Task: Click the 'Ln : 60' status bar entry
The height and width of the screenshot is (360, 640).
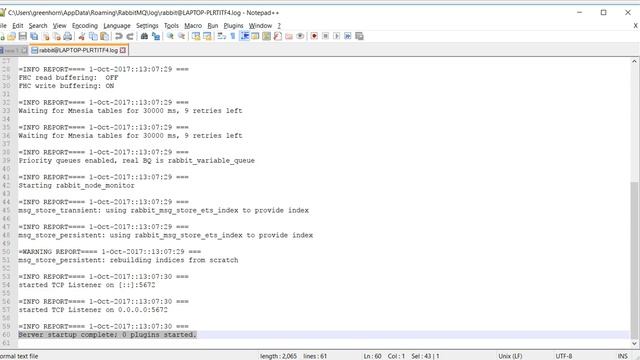Action: click(x=372, y=356)
